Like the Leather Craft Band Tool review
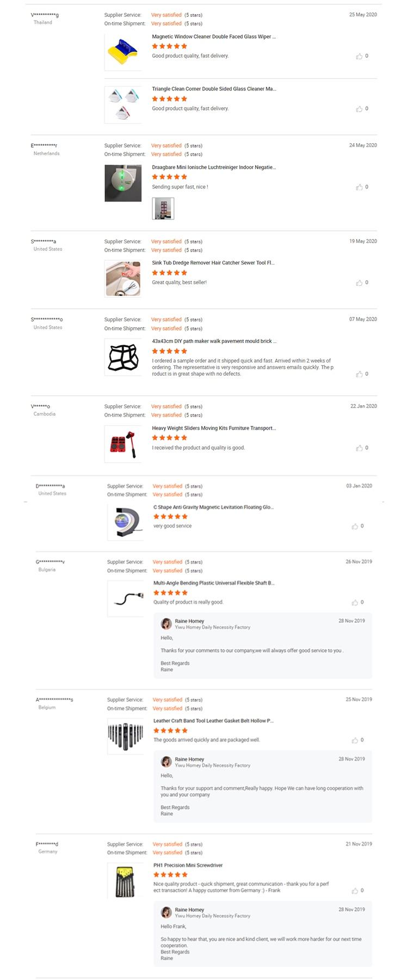 click(355, 740)
